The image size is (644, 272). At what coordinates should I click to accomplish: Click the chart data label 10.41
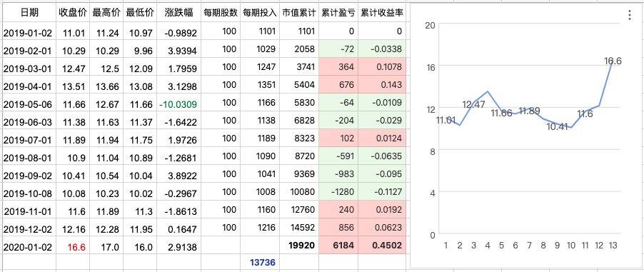[557, 126]
